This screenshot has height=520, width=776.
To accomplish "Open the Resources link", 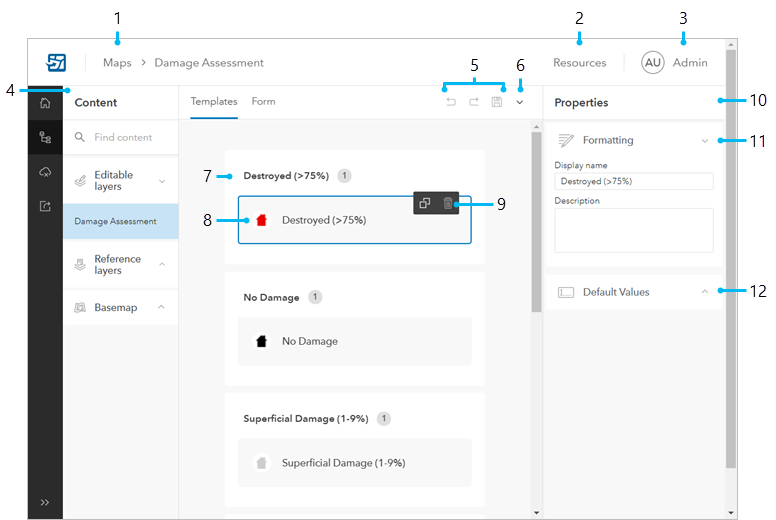I will pyautogui.click(x=579, y=62).
